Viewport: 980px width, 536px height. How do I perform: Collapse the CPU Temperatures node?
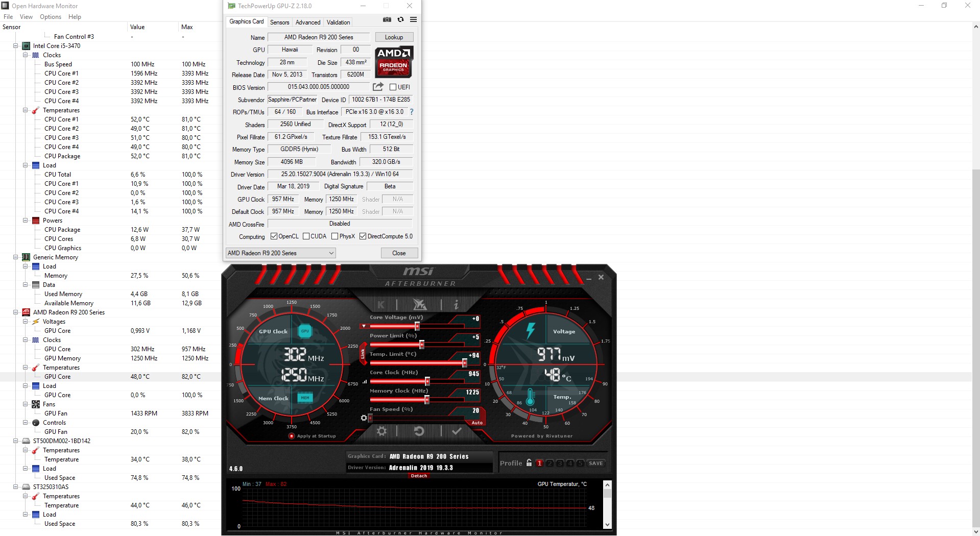(25, 110)
